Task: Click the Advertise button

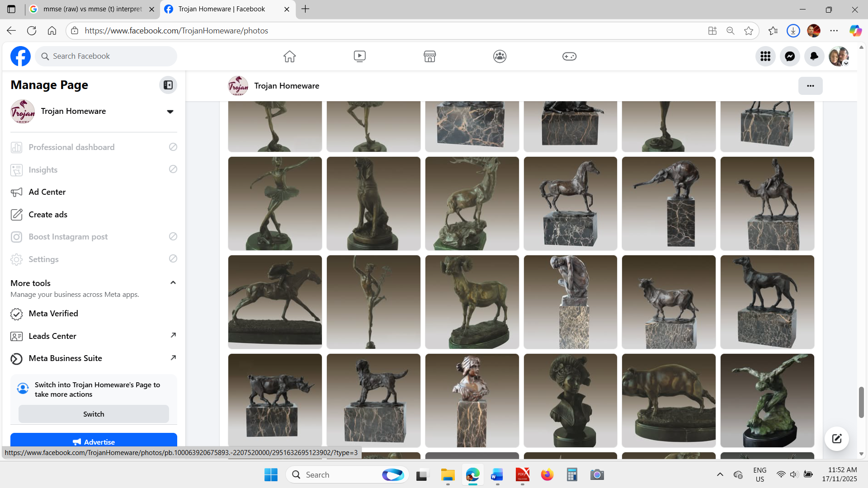Action: coord(94,441)
